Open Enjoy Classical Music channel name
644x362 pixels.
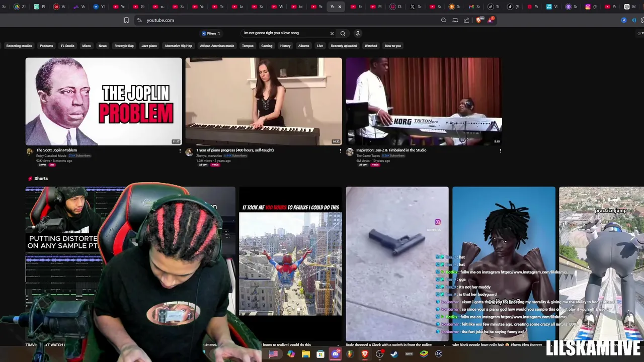pos(51,156)
